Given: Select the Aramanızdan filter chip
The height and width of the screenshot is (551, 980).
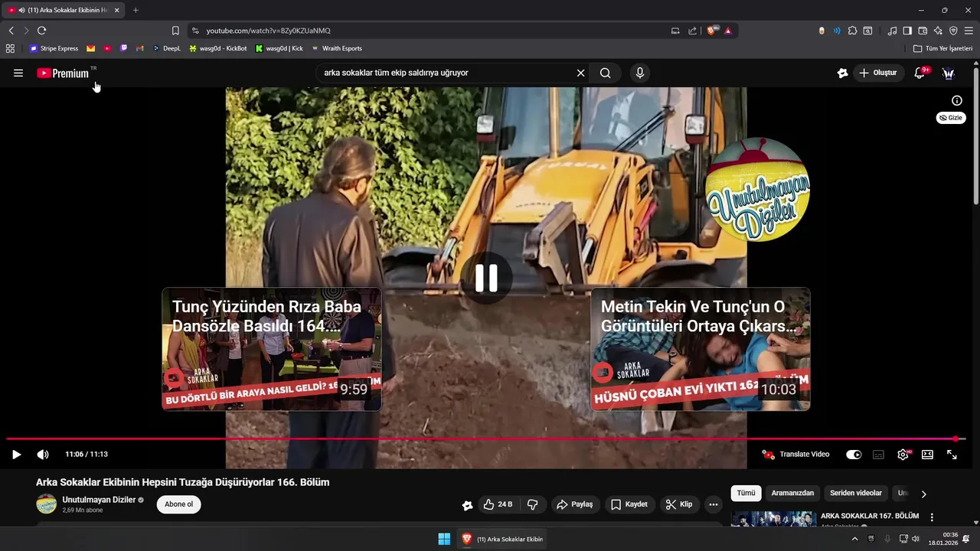Looking at the screenshot, I should coord(792,494).
